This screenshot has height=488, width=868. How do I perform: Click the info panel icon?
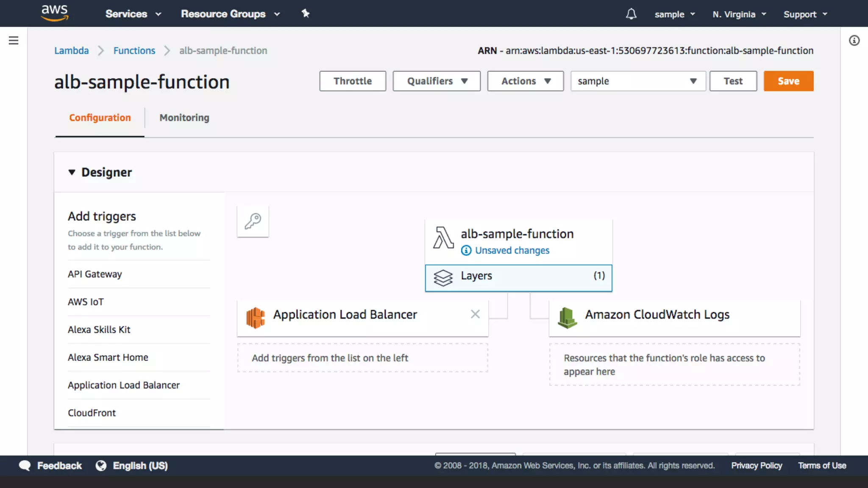[x=854, y=40]
